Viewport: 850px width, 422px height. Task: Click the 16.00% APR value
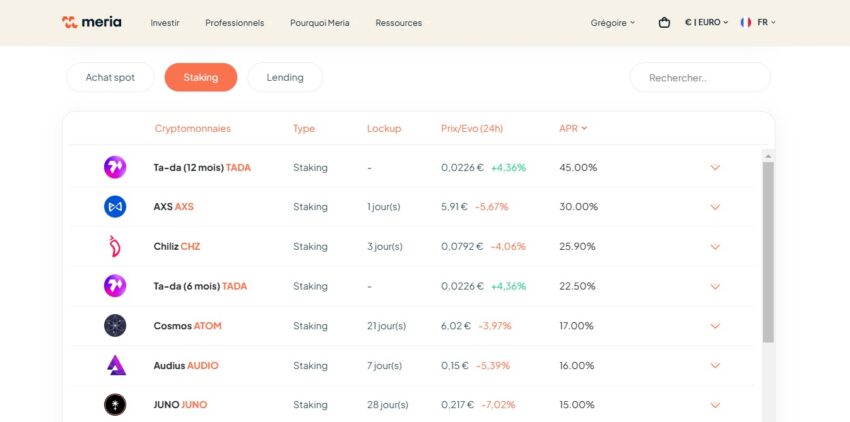(x=577, y=366)
